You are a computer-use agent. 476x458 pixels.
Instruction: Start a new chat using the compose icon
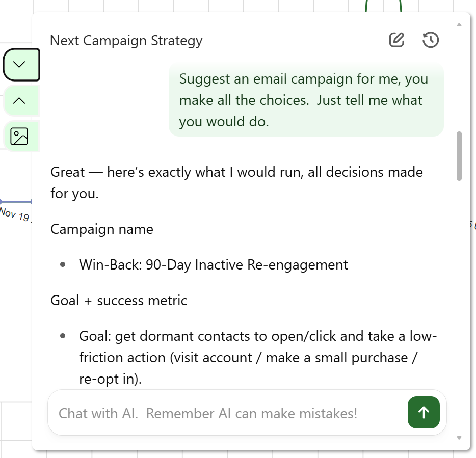tap(396, 39)
